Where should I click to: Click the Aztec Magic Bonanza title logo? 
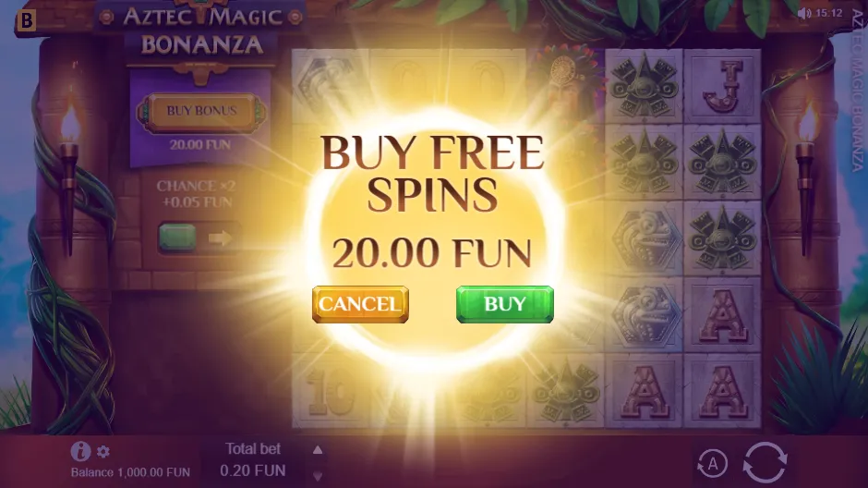click(x=201, y=31)
